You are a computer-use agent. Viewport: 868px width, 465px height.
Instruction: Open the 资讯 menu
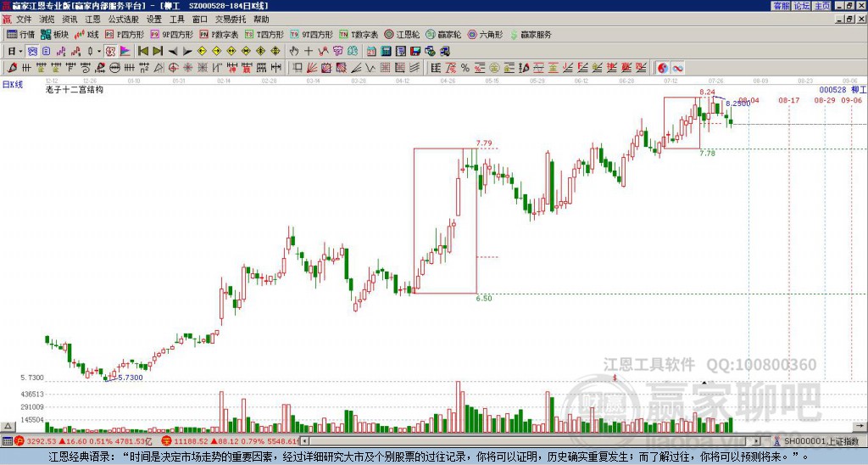coord(70,20)
